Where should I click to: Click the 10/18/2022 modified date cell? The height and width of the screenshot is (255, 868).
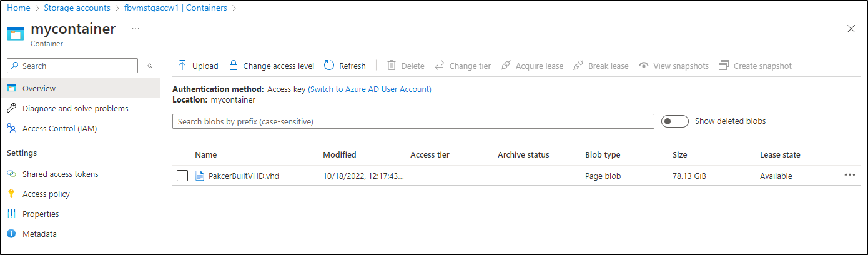[x=363, y=176]
